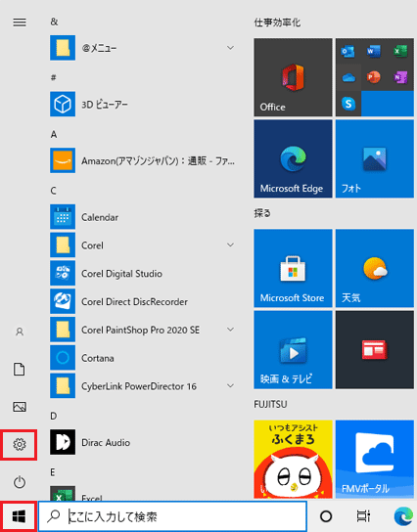Expand the hamburger menu at top
This screenshot has width=417, height=532.
point(20,22)
